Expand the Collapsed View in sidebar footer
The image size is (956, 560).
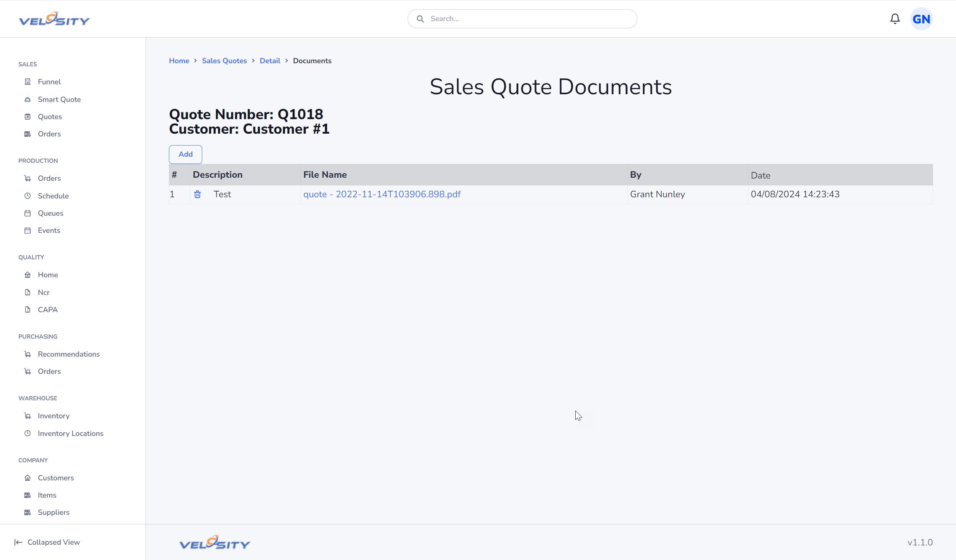click(47, 542)
